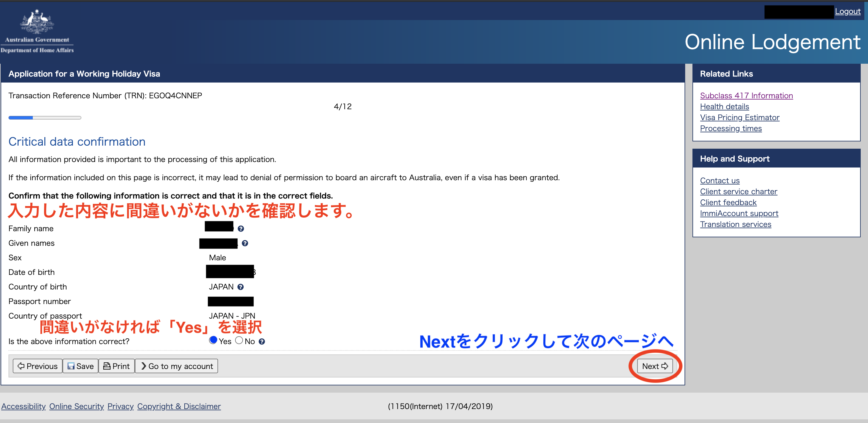Click the Online Lodgement header title

coord(772,42)
